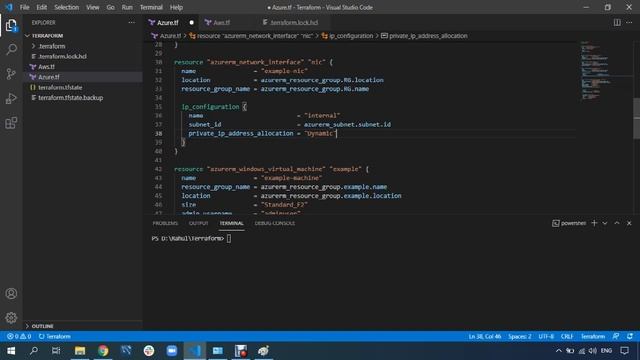Open the File menu

[24, 7]
